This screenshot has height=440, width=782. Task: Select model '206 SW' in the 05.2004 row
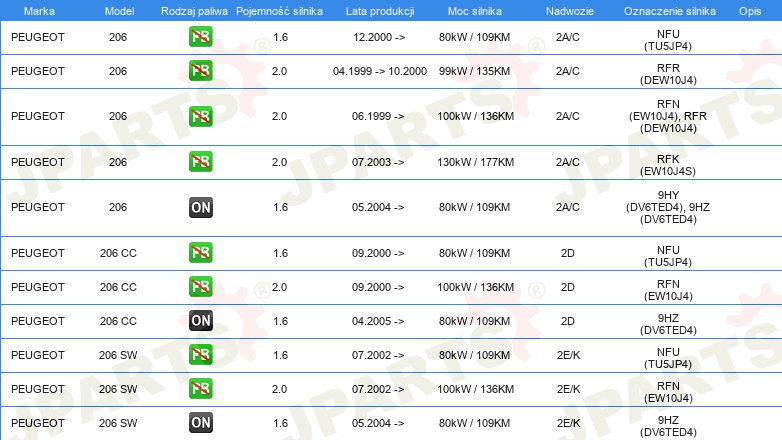click(118, 423)
